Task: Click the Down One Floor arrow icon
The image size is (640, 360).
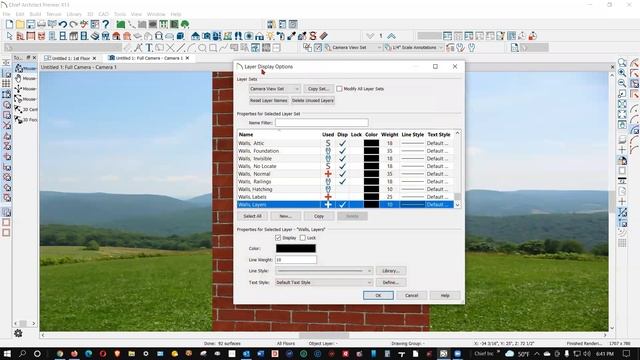Action: (x=370, y=36)
